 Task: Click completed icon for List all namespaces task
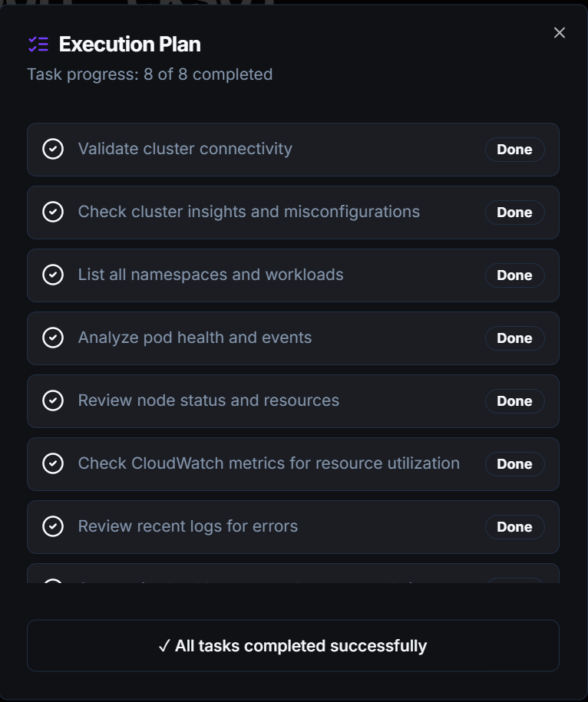tap(52, 275)
